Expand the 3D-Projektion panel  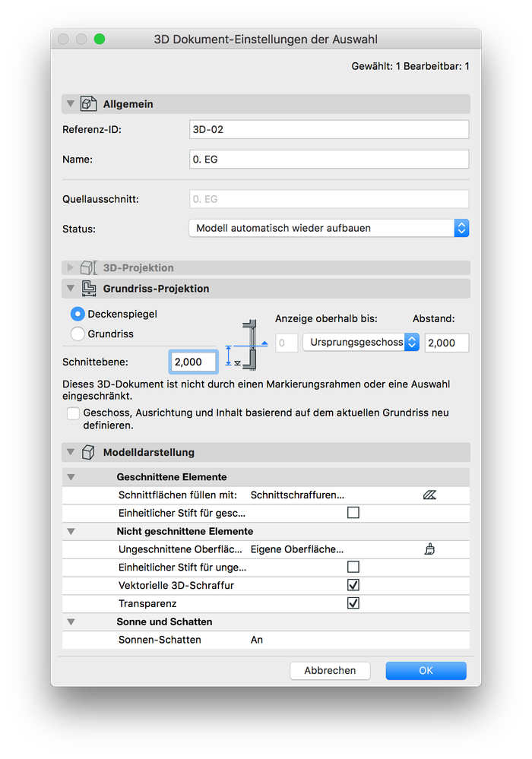point(71,267)
